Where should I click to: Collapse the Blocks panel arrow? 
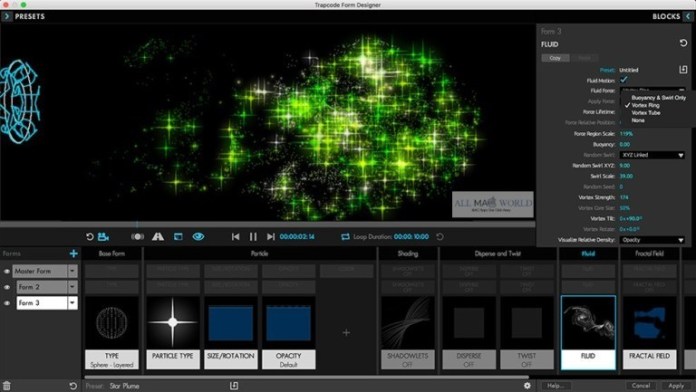(688, 16)
